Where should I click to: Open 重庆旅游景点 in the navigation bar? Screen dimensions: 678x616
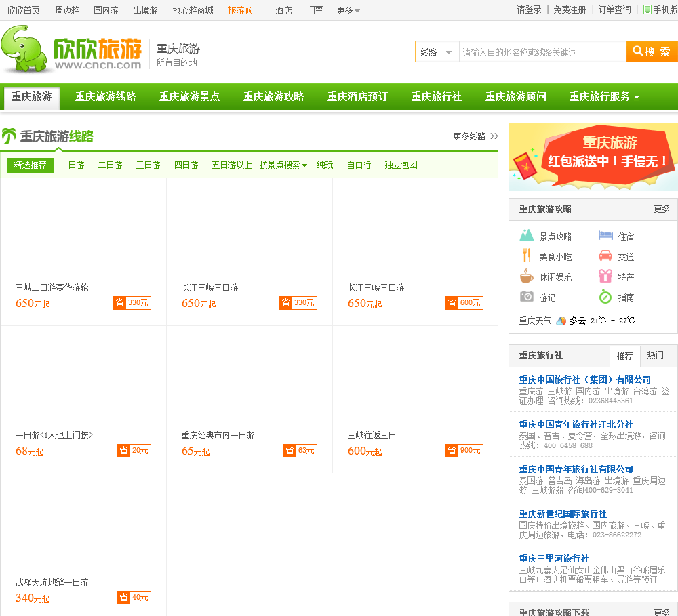(189, 96)
